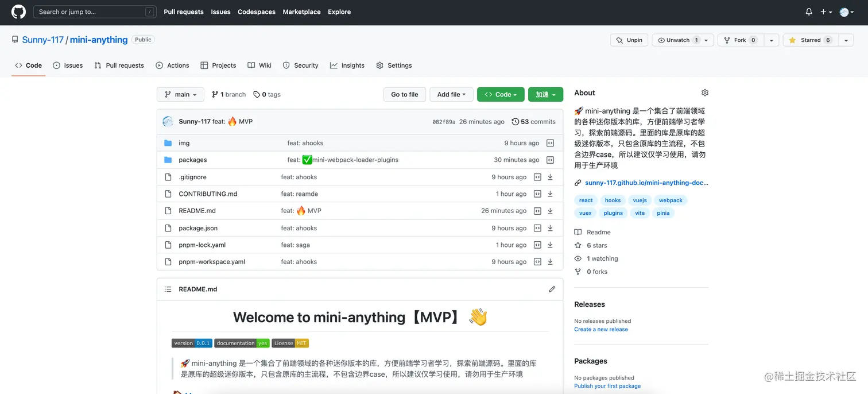Click the pinia topic tag
The image size is (868, 394).
click(663, 213)
